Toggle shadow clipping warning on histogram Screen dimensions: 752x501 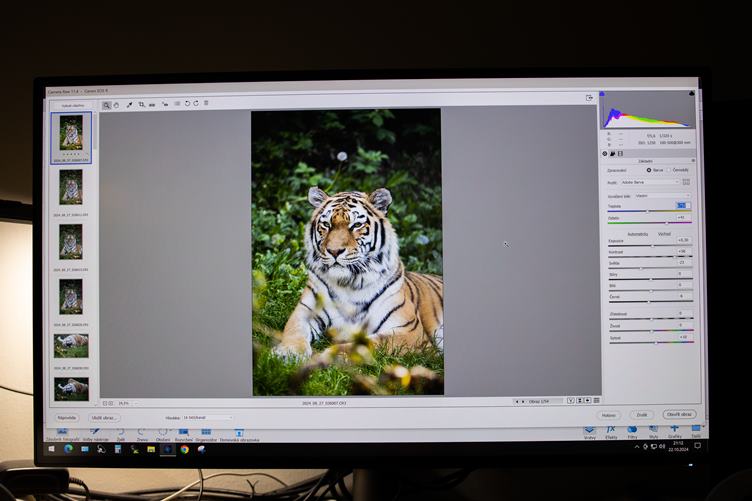coord(602,93)
